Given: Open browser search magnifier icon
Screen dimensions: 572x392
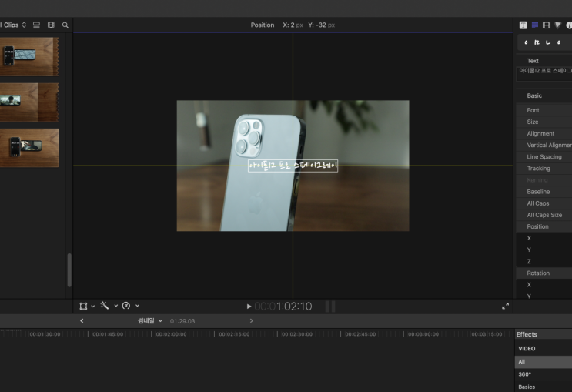Looking at the screenshot, I should [x=65, y=25].
